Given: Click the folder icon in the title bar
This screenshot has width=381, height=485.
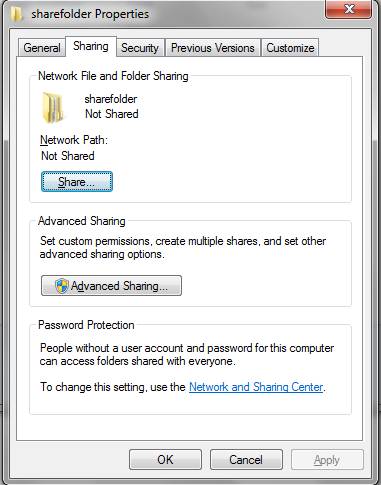Looking at the screenshot, I should (x=16, y=14).
